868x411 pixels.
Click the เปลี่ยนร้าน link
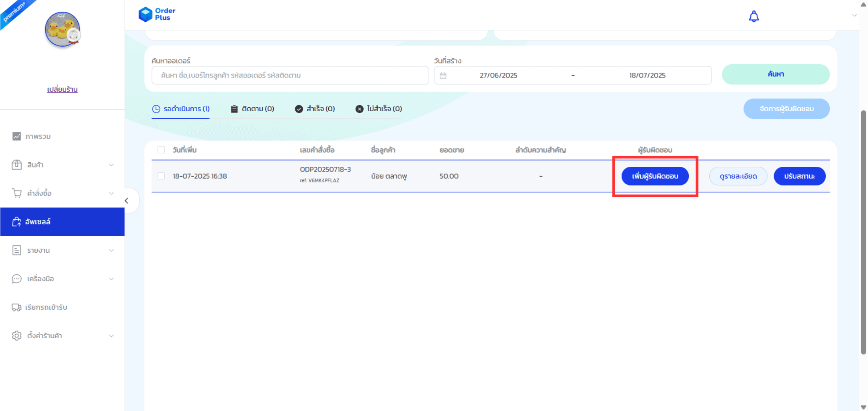pyautogui.click(x=62, y=89)
